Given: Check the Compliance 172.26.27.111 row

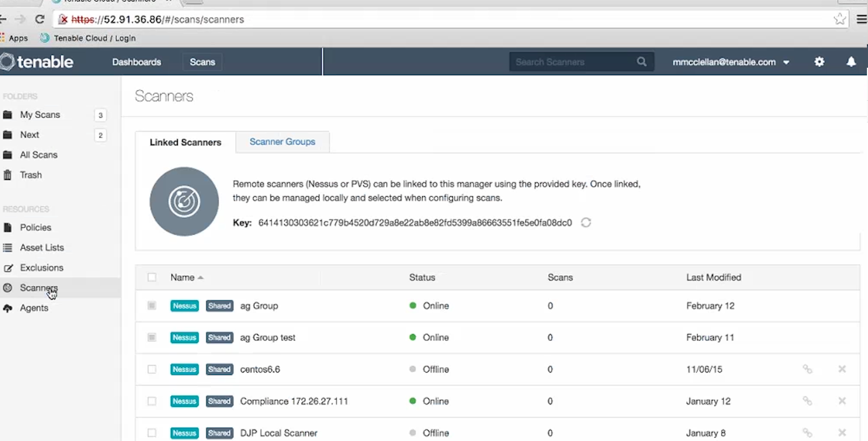Looking at the screenshot, I should point(152,401).
